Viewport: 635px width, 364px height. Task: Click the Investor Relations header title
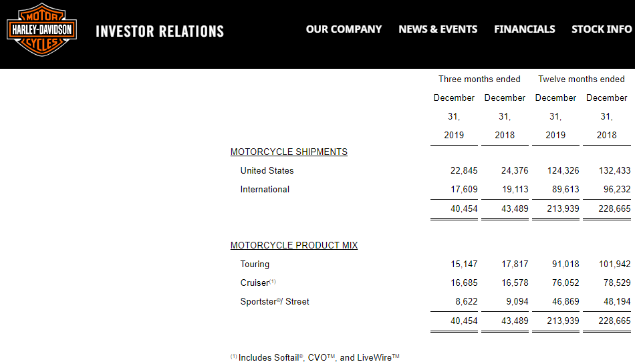tap(160, 31)
